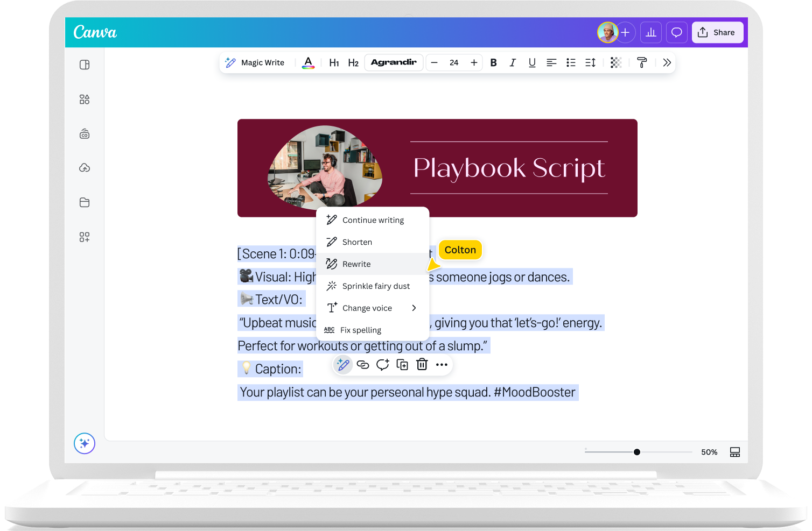Click the delete trash icon
Image resolution: width=812 pixels, height=531 pixels.
click(x=422, y=365)
